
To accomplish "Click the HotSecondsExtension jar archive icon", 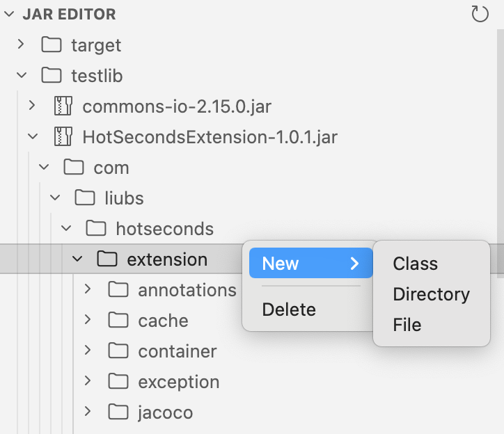I will click(x=63, y=137).
